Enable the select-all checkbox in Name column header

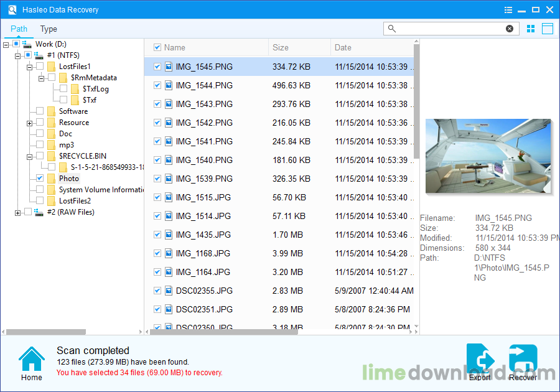point(157,47)
